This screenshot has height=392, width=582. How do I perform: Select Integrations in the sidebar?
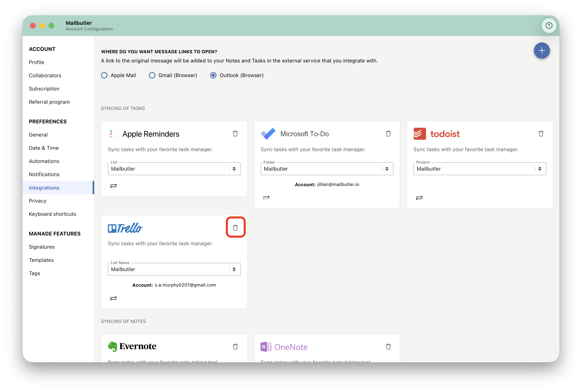point(58,188)
